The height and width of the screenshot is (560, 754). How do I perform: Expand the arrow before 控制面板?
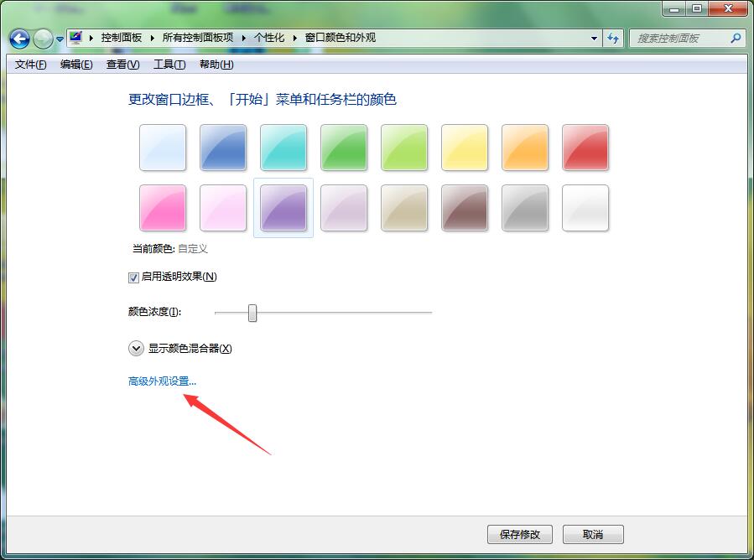[x=91, y=38]
